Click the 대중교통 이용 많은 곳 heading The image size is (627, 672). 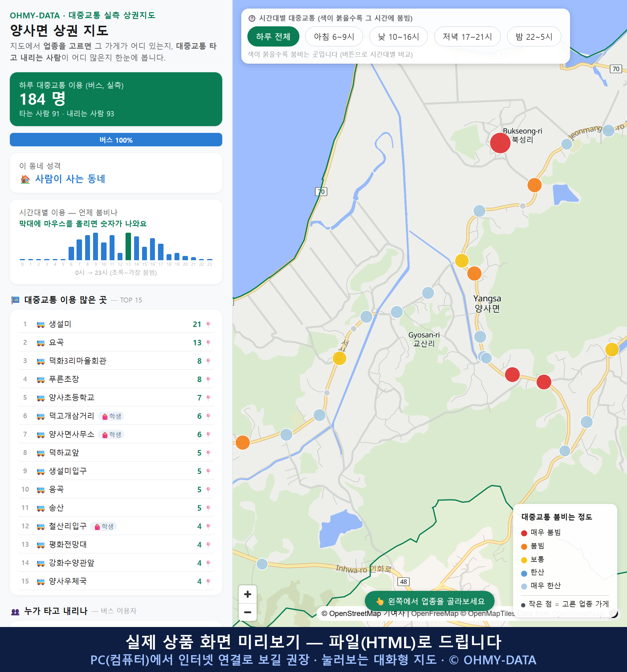[x=66, y=300]
